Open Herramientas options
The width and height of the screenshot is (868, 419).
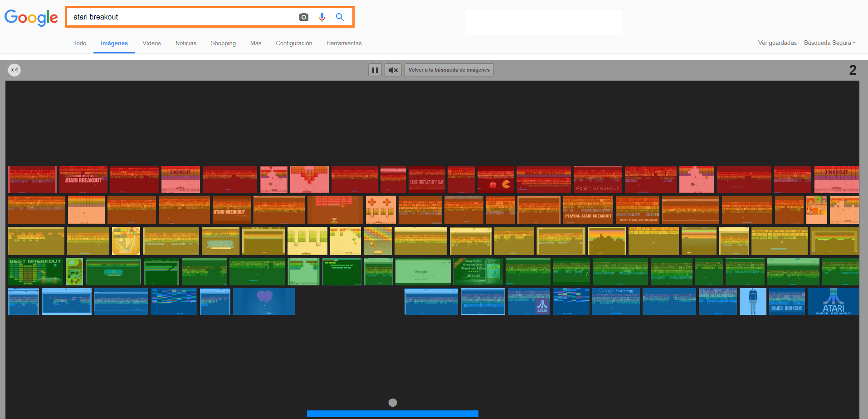click(x=344, y=43)
